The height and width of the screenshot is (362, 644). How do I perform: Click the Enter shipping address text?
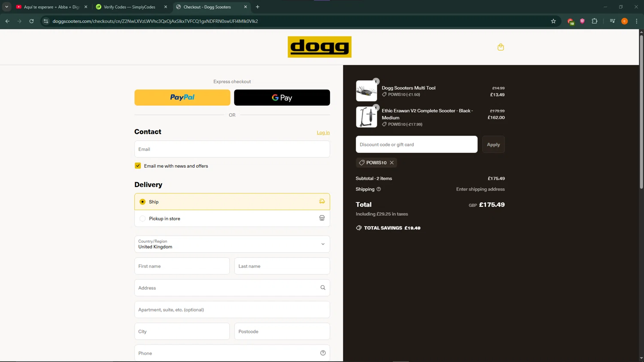(x=480, y=189)
